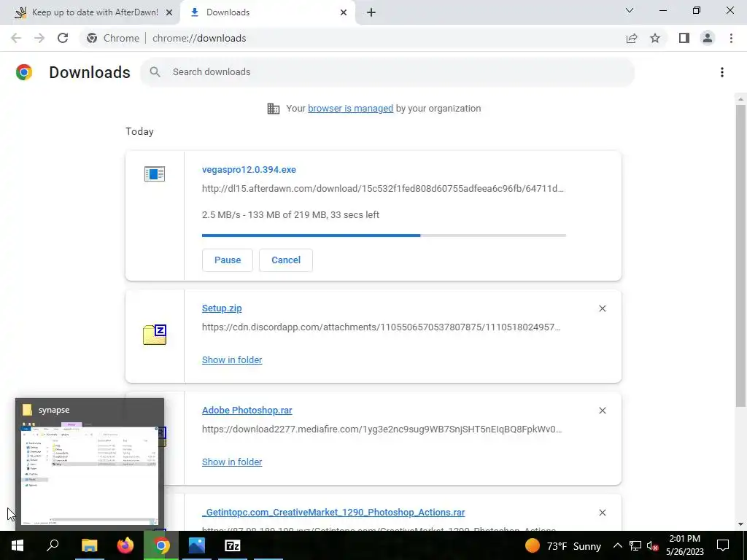Open a new browser tab

click(371, 12)
